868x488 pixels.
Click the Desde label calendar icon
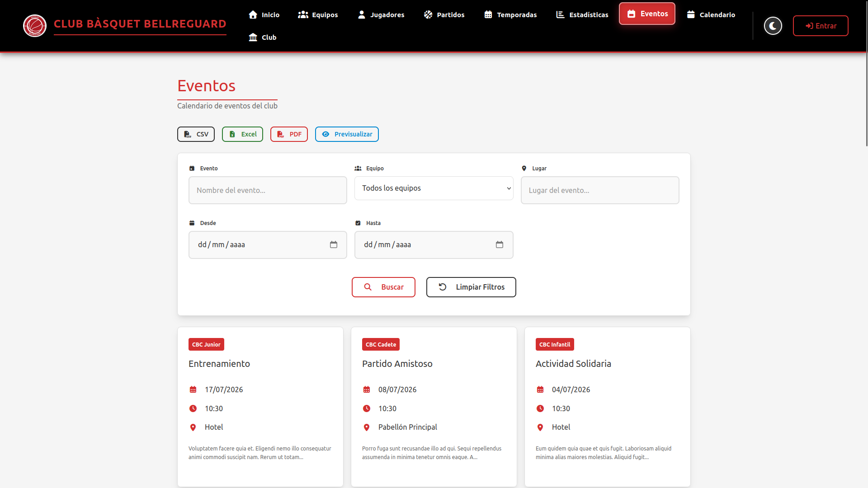pyautogui.click(x=192, y=223)
